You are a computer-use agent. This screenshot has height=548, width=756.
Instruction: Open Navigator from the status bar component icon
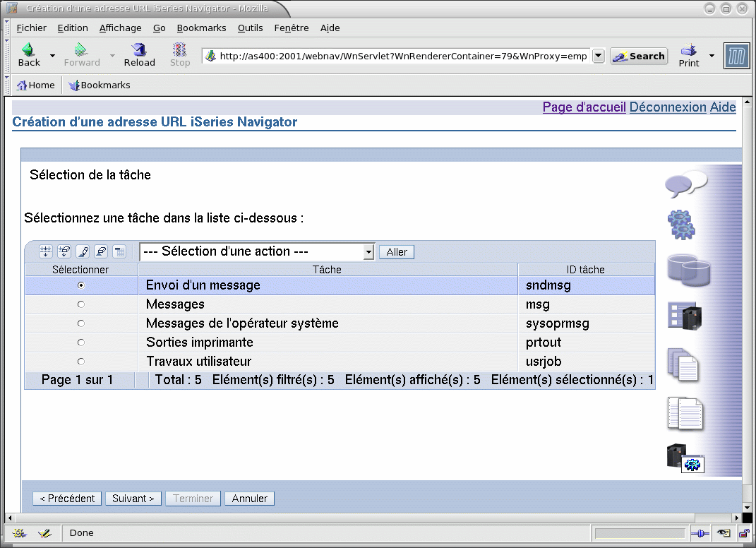19,533
